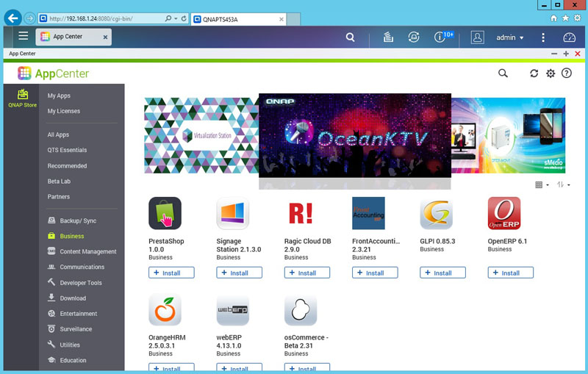Select All Apps category

[58, 134]
